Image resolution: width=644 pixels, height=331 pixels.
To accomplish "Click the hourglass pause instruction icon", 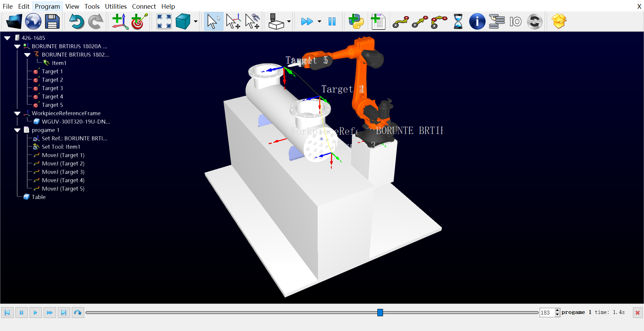I will 458,22.
